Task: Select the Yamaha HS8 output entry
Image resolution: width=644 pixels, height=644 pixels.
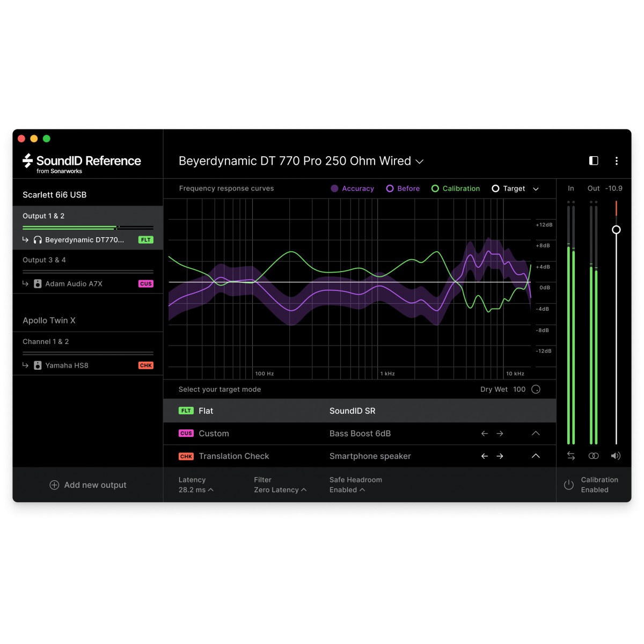Action: coord(67,365)
